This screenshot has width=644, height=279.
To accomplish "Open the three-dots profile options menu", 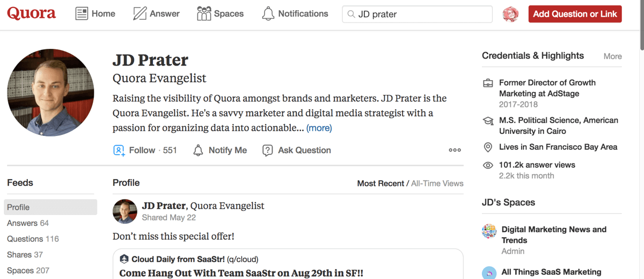I will click(x=455, y=151).
